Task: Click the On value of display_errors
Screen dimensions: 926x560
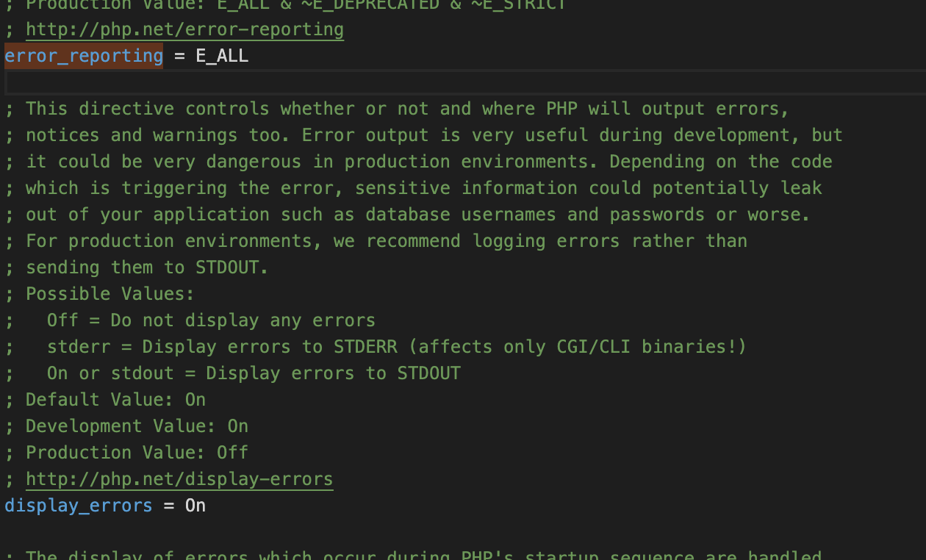Action: pyautogui.click(x=195, y=506)
